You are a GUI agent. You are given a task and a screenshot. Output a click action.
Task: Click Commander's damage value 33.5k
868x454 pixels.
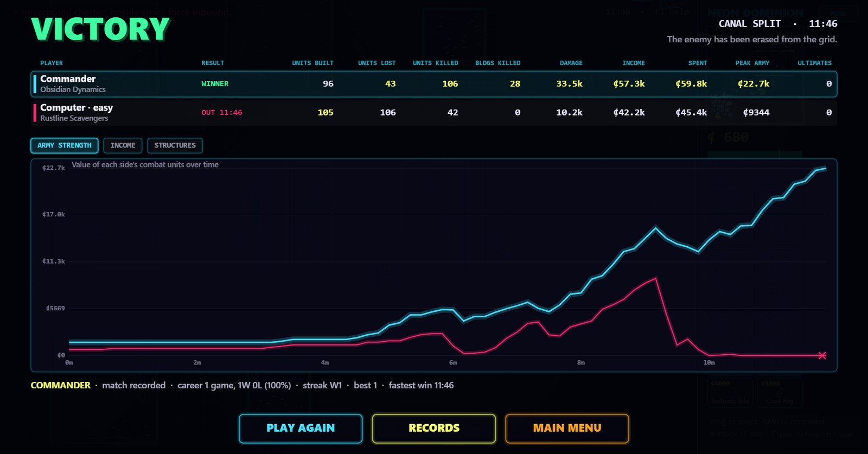570,84
